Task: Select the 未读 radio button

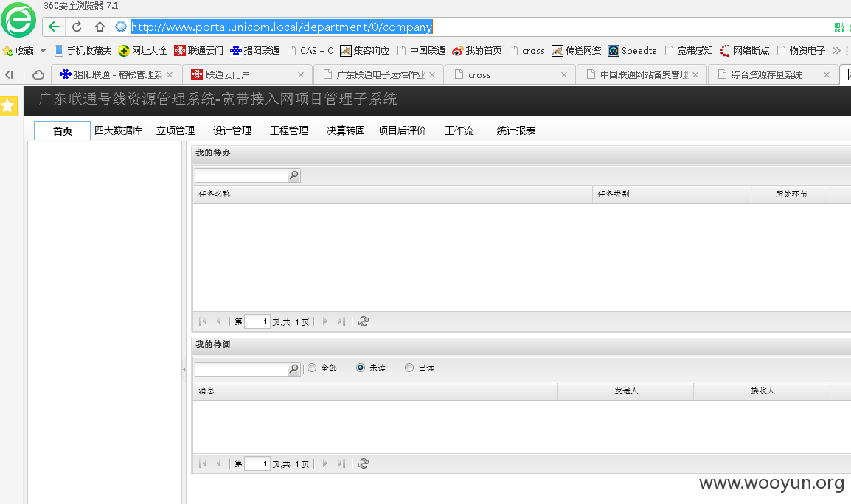Action: point(361,368)
